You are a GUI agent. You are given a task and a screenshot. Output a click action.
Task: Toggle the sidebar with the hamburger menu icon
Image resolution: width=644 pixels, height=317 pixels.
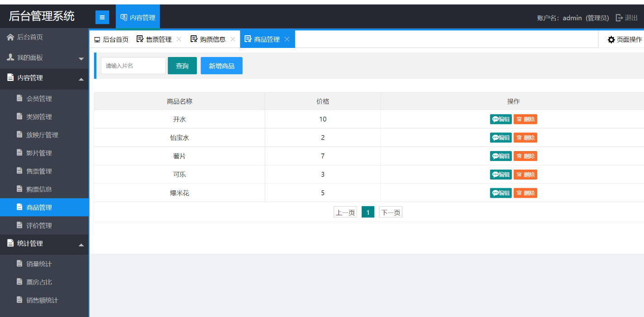tap(102, 17)
